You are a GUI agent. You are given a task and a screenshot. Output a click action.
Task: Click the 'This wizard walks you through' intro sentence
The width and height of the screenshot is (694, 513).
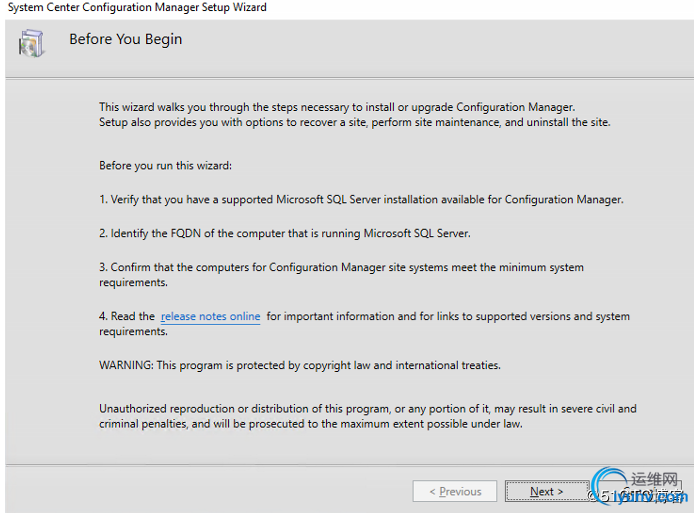tap(337, 107)
